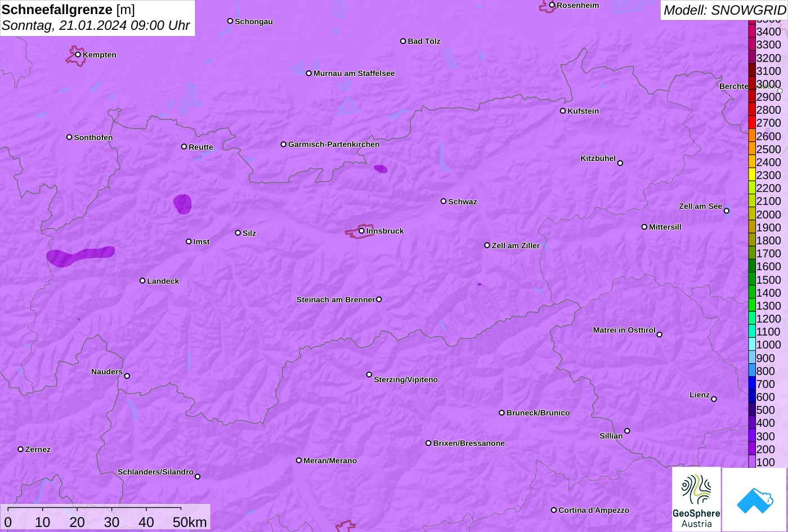Click the 'Brixen/Bressanone' label text
The width and height of the screenshot is (788, 532).
coord(469,443)
